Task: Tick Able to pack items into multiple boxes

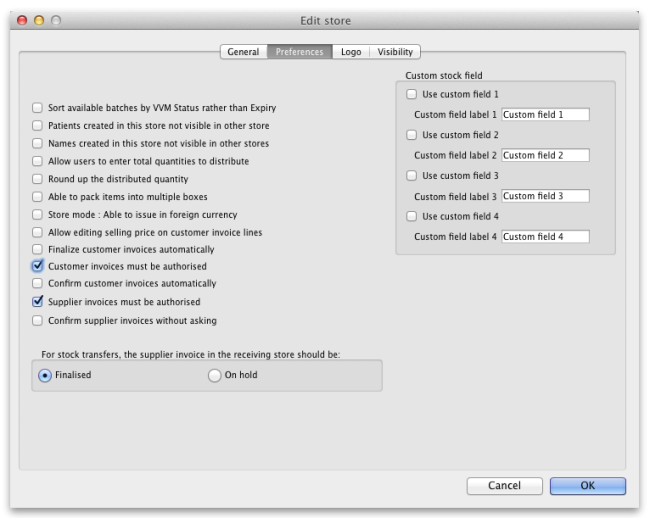Action: pyautogui.click(x=38, y=197)
